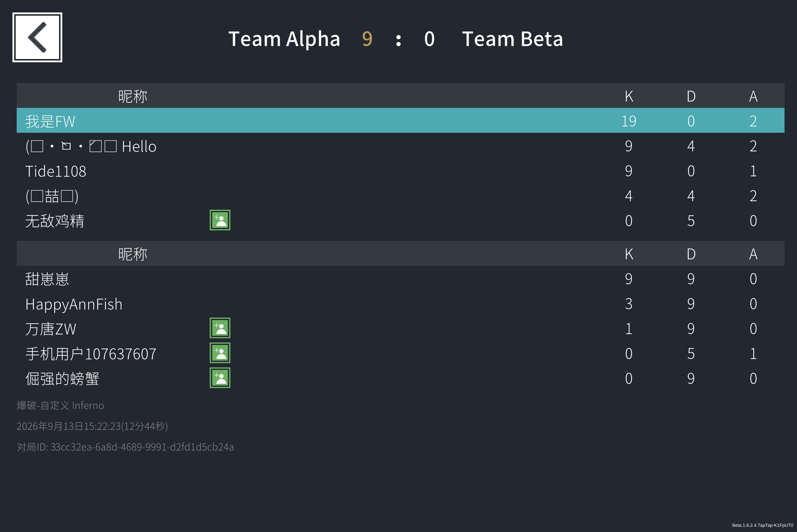
Task: Select player Tide1108
Action: [400, 171]
